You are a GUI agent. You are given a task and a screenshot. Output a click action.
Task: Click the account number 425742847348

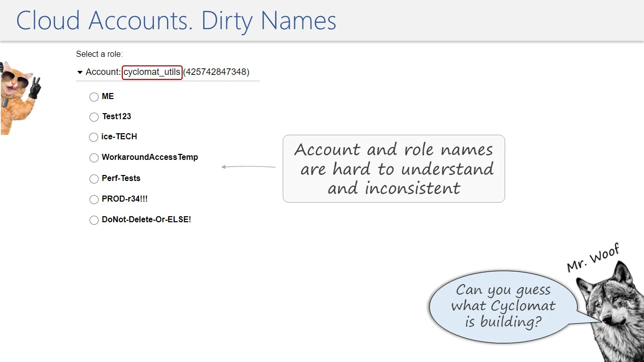click(216, 72)
